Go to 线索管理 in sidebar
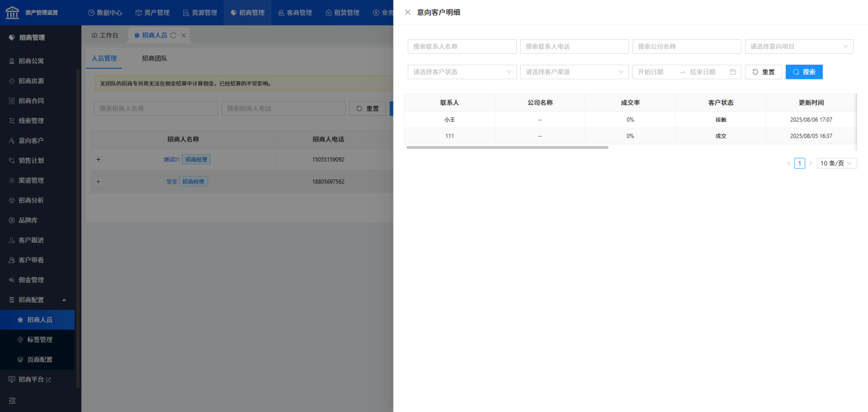This screenshot has height=412, width=868. pyautogui.click(x=31, y=121)
